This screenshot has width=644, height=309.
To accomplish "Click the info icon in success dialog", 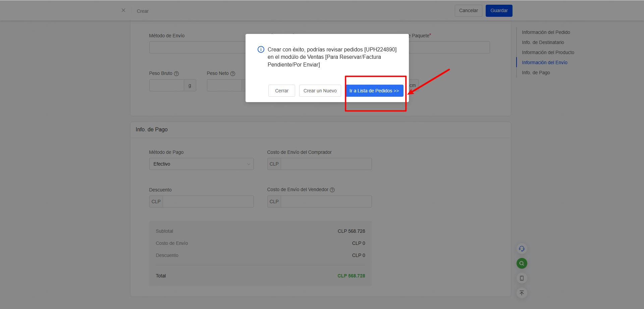I will [x=261, y=49].
